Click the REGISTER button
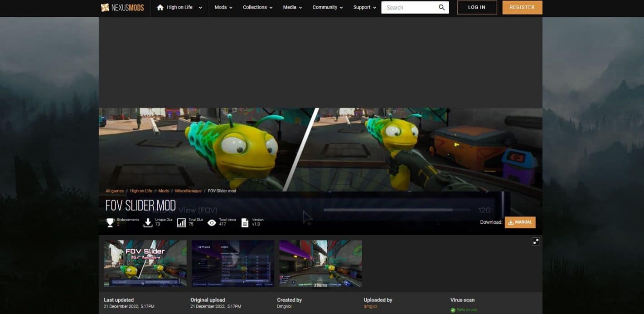Viewport: 644px width, 314px height. (x=522, y=7)
